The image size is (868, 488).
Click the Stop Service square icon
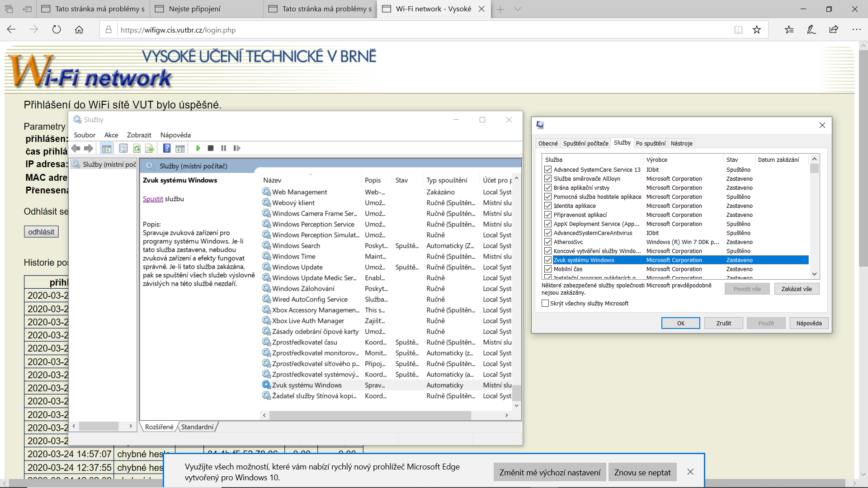(x=211, y=148)
